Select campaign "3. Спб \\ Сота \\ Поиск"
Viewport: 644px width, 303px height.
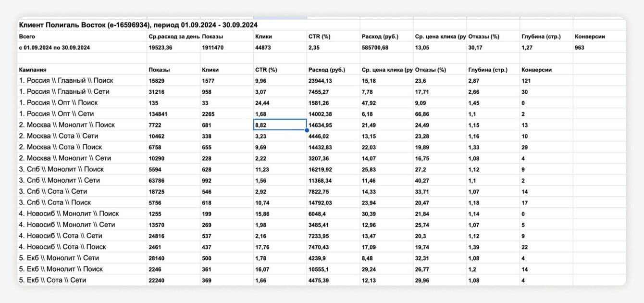click(55, 202)
